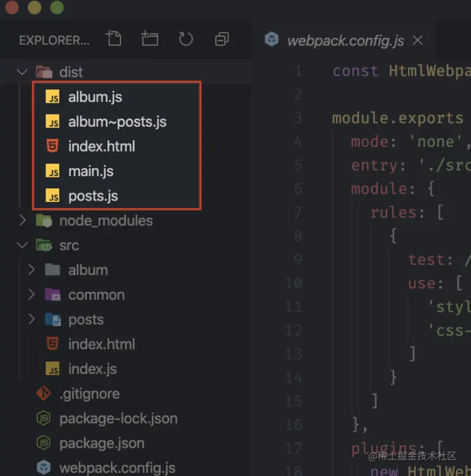This screenshot has height=476, width=471.
Task: Click HTML5 icon beside src index.html
Action: [53, 344]
